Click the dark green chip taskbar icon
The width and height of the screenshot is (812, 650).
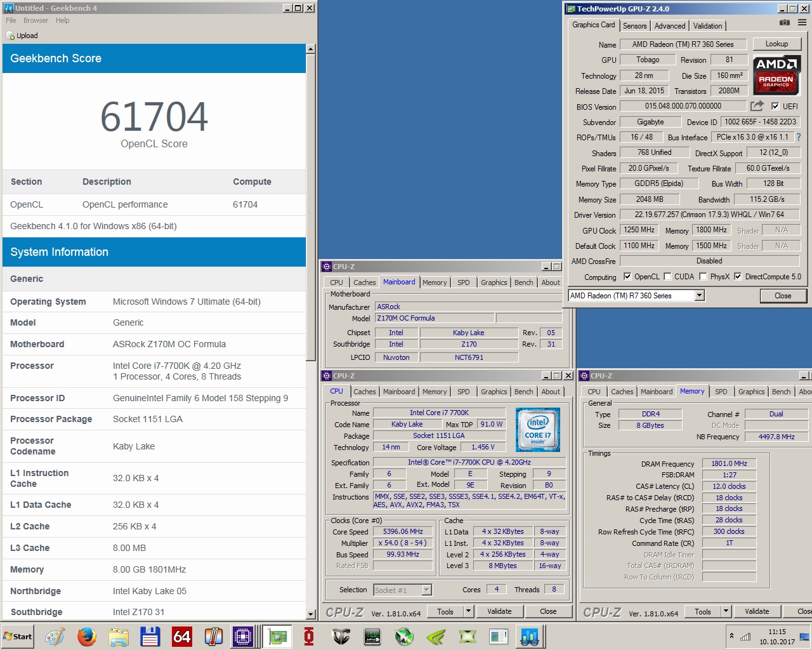pos(372,637)
